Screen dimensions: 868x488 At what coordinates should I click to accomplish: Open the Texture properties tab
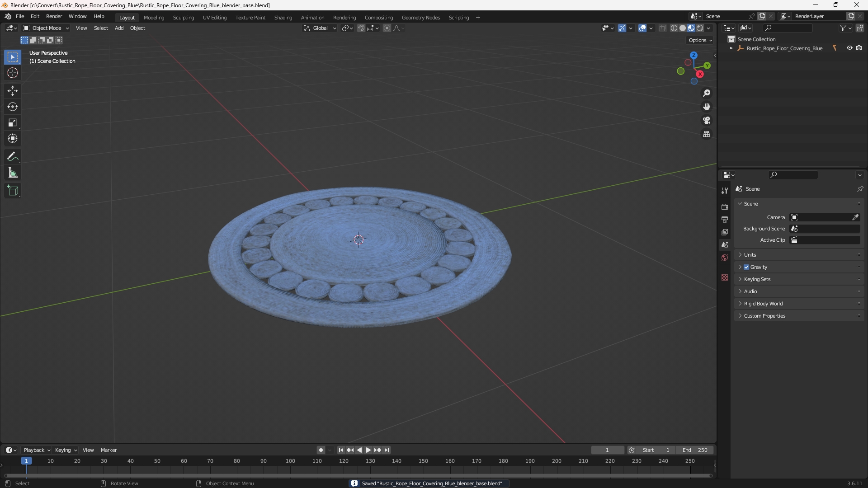[725, 277]
